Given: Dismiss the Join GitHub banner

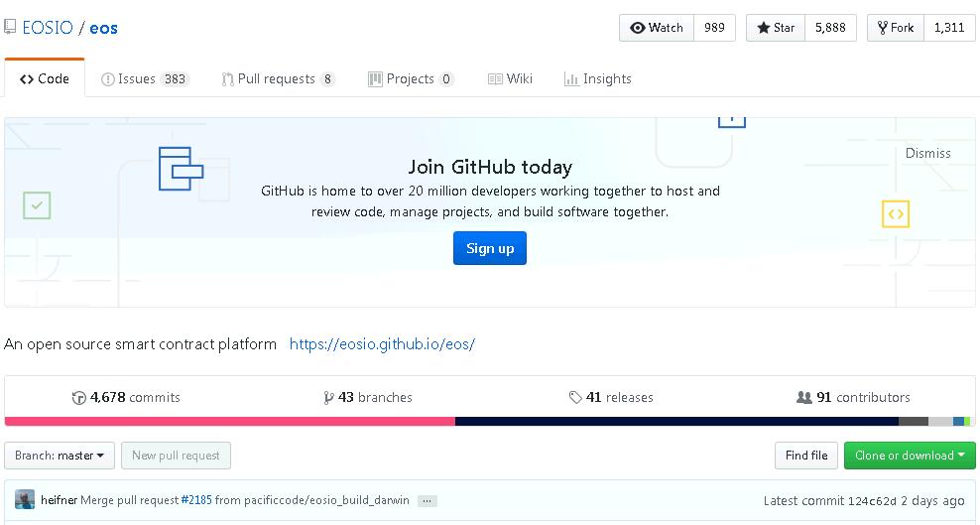Looking at the screenshot, I should coord(927,153).
